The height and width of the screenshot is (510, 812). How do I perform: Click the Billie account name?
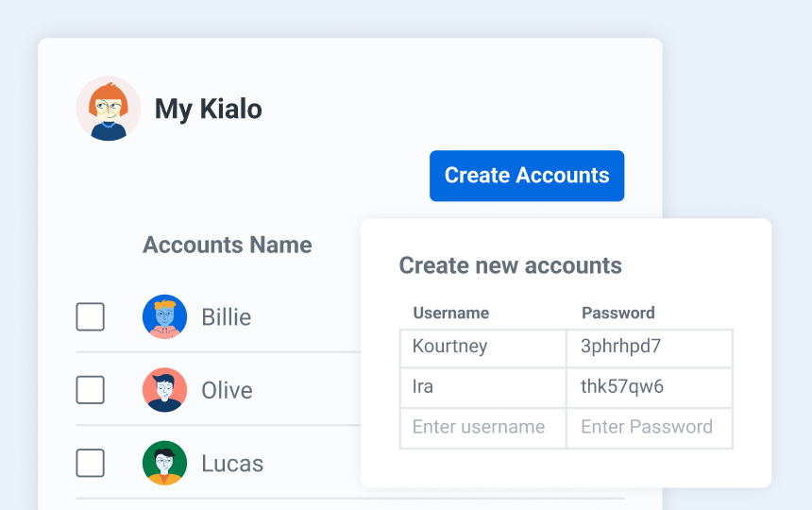click(227, 317)
